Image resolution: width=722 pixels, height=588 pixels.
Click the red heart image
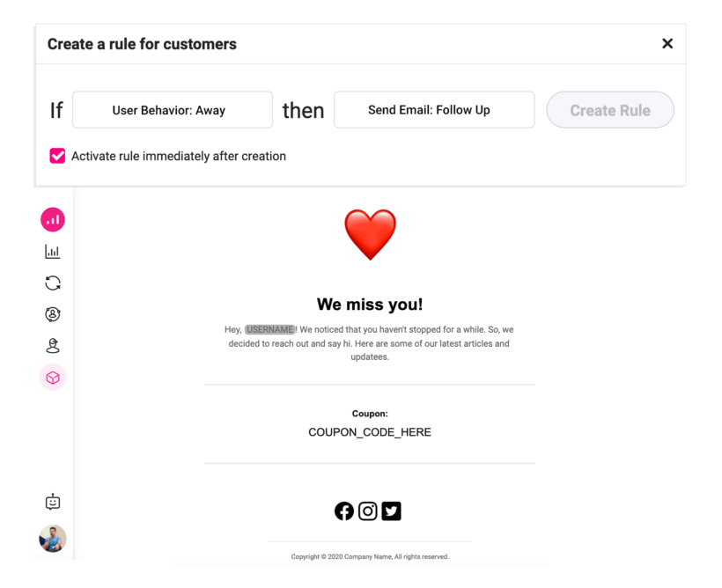(x=370, y=234)
